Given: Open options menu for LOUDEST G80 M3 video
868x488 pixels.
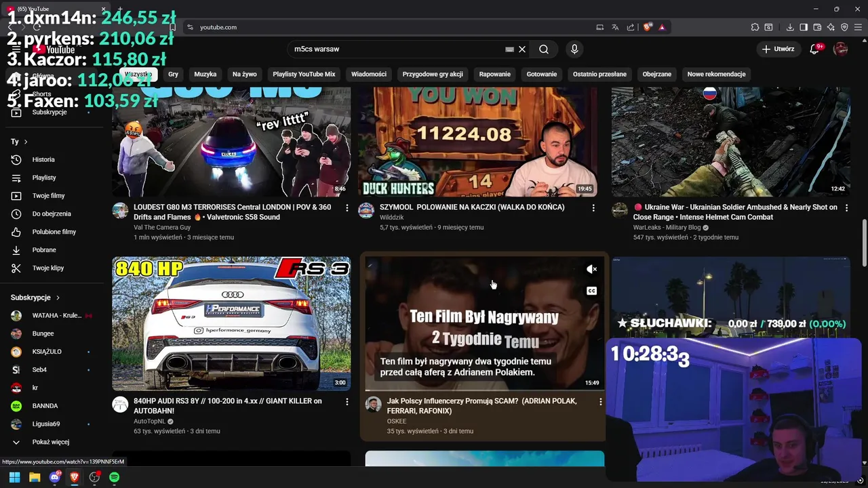Looking at the screenshot, I should coord(347,207).
